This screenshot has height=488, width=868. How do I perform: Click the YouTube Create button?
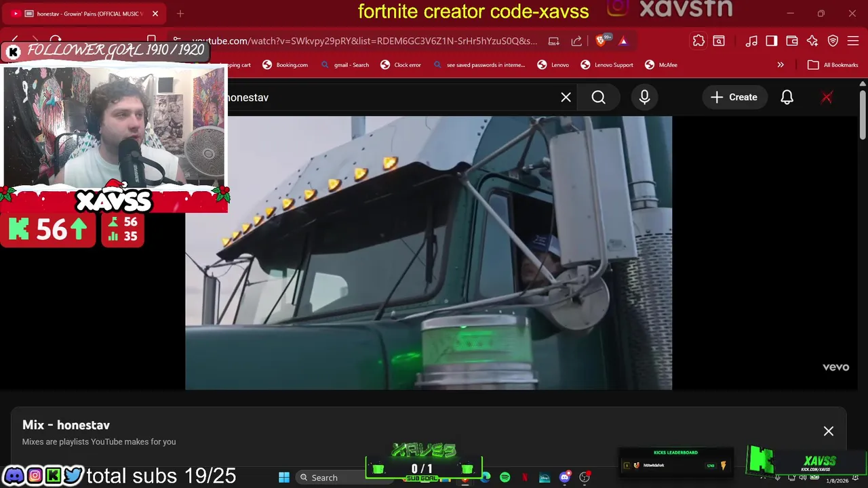coord(734,98)
